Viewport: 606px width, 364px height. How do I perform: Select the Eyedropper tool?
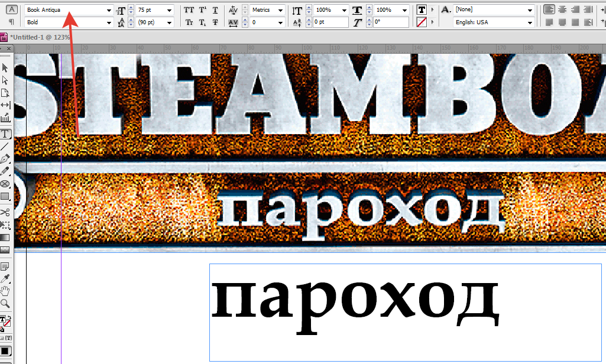(5, 278)
